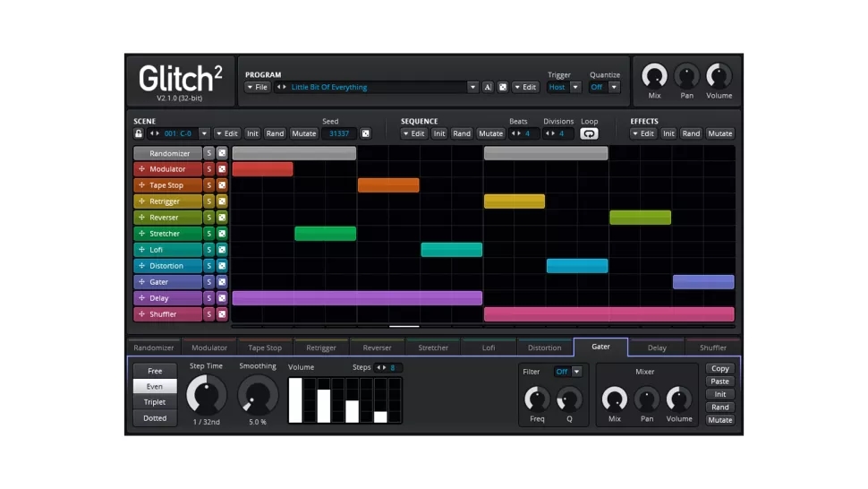Viewport: 868px width, 489px height.
Task: Open the Gater Filter type dropdown
Action: (x=576, y=372)
